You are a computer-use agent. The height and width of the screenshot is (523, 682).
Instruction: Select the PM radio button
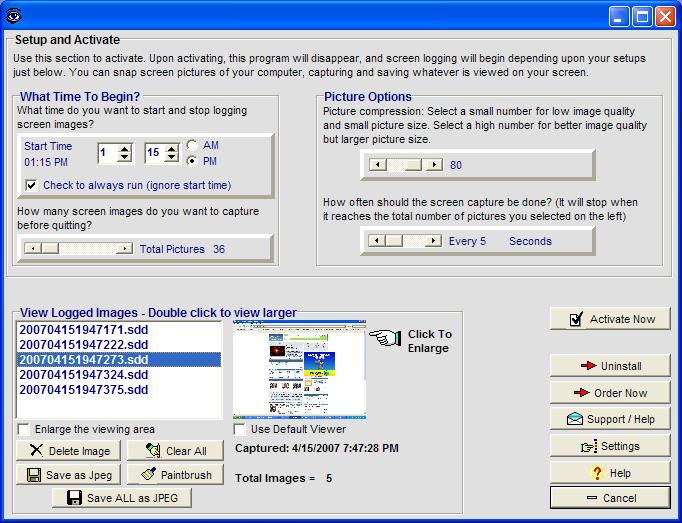coord(192,161)
